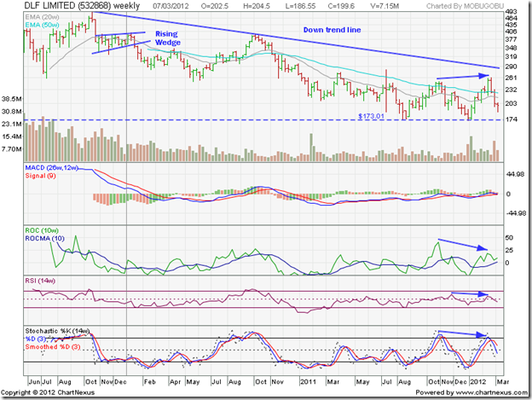This screenshot has width=532, height=400.
Task: Click the RSI (14w) label
Action: pyautogui.click(x=40, y=281)
